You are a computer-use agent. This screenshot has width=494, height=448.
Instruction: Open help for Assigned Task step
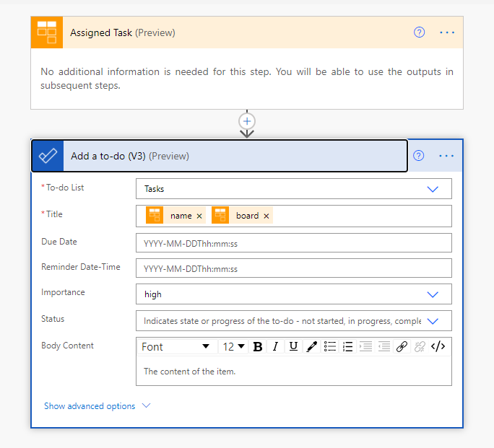point(419,32)
